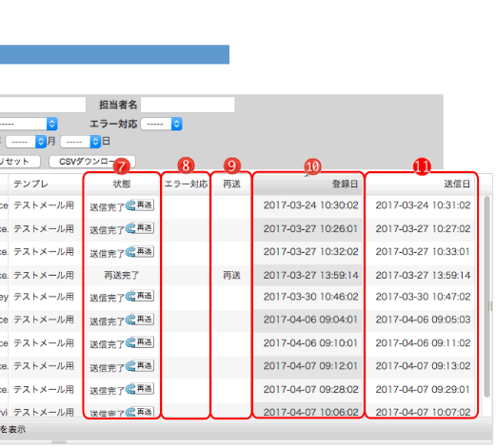Viewport: 496px width, 448px height.
Task: Click resend icon for 2017-03-27 10:32:02 row
Action: (140, 252)
